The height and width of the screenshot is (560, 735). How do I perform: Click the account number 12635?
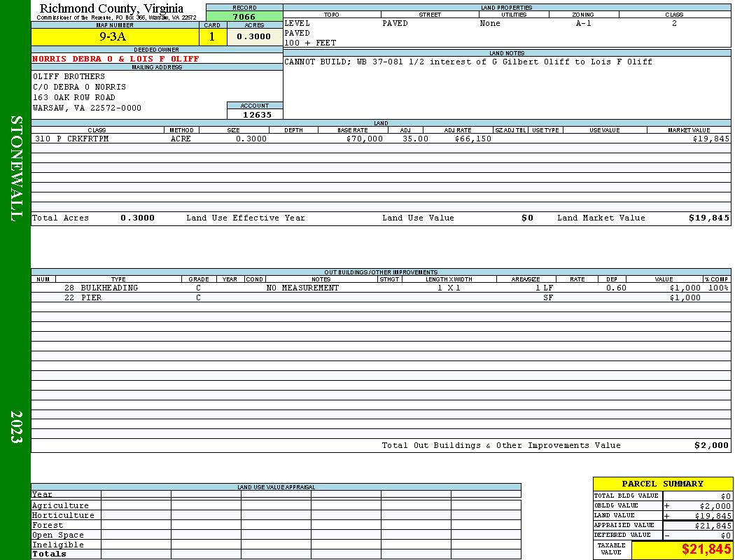257,115
